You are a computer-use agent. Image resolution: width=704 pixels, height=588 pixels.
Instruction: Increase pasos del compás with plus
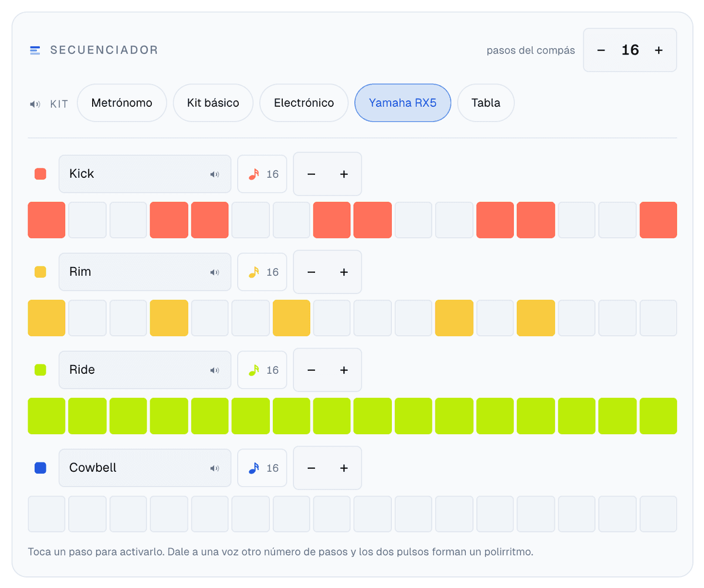click(x=659, y=50)
